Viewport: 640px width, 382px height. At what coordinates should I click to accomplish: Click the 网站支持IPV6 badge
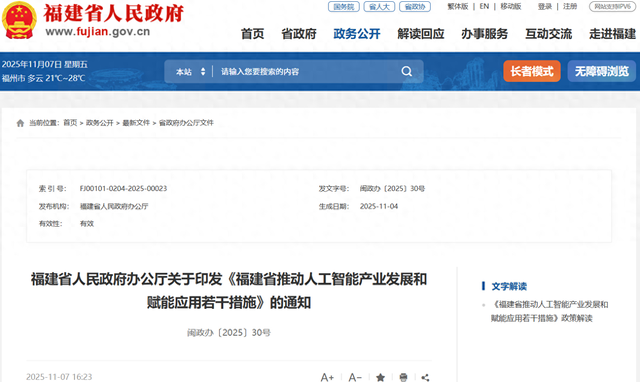click(x=612, y=7)
